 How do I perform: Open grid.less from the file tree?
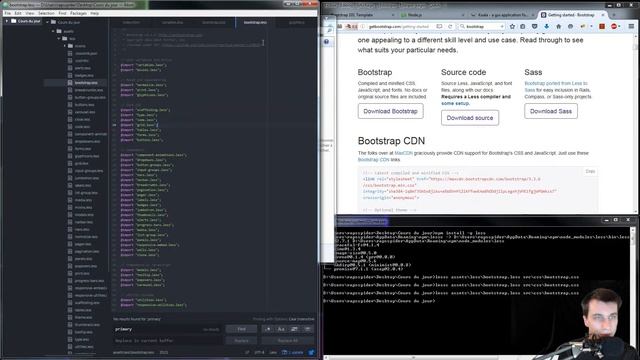pyautogui.click(x=82, y=164)
